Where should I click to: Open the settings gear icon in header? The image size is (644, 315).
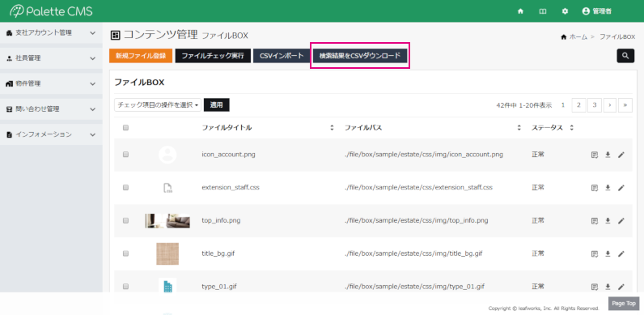point(565,11)
